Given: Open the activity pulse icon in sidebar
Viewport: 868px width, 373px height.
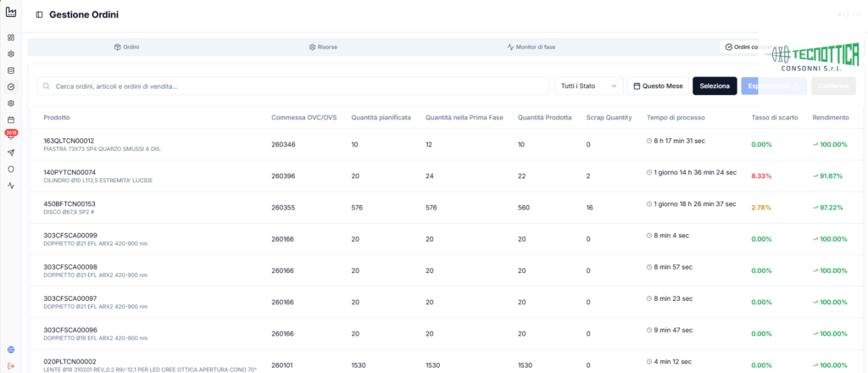Looking at the screenshot, I should pos(10,186).
